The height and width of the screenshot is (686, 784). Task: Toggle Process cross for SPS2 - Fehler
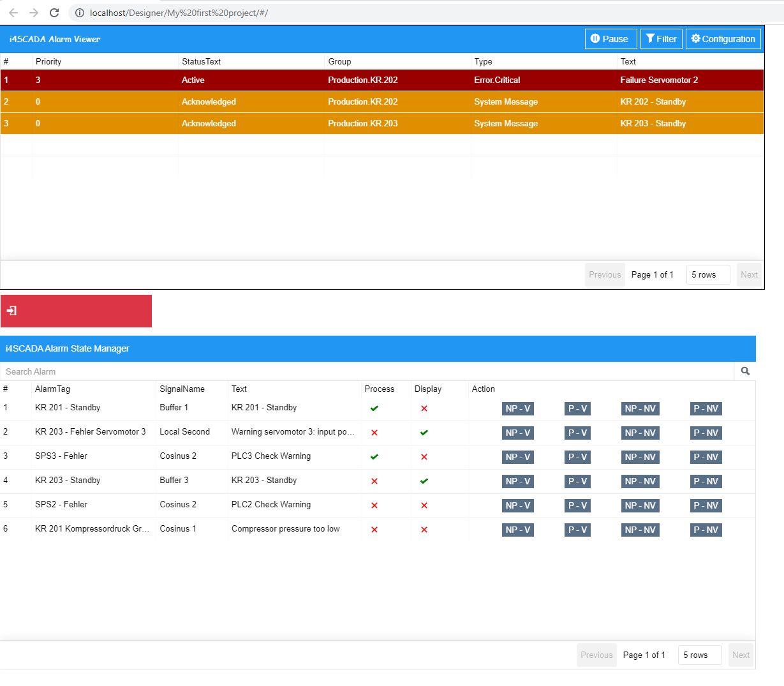coord(374,505)
